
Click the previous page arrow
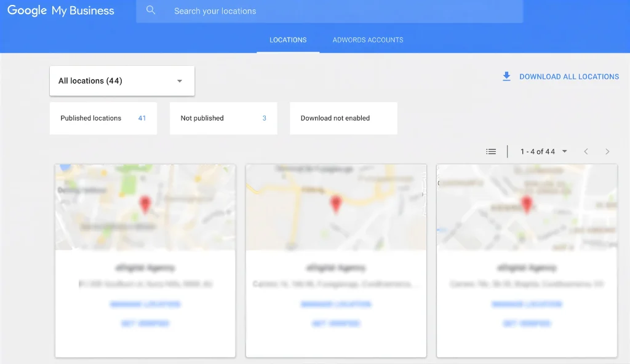586,151
